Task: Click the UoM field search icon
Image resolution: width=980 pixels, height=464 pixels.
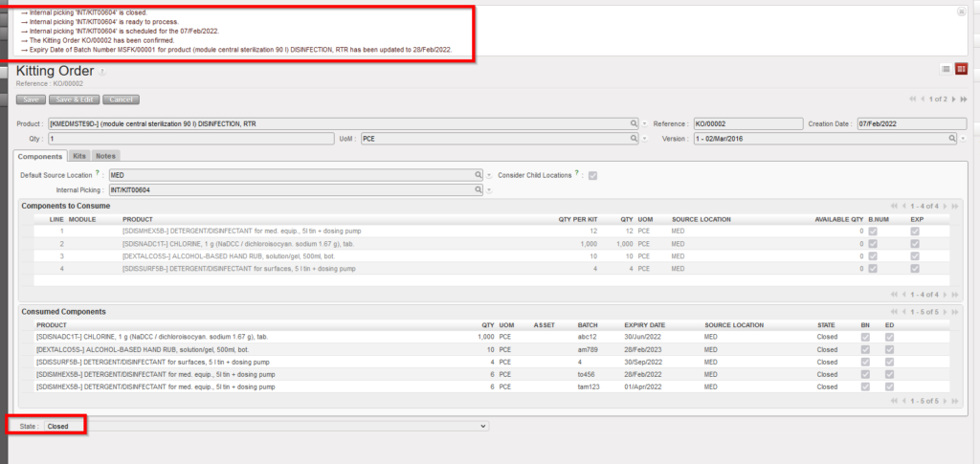Action: tap(634, 139)
